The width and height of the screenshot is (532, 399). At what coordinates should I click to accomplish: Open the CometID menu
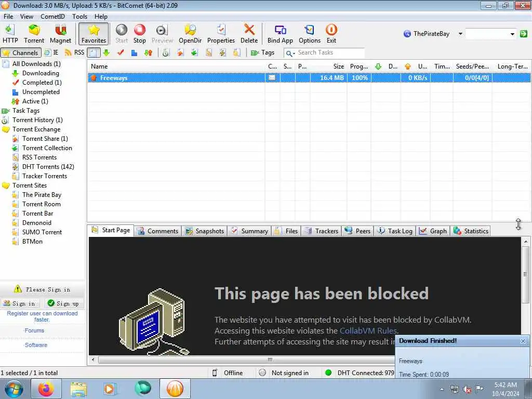coord(52,16)
